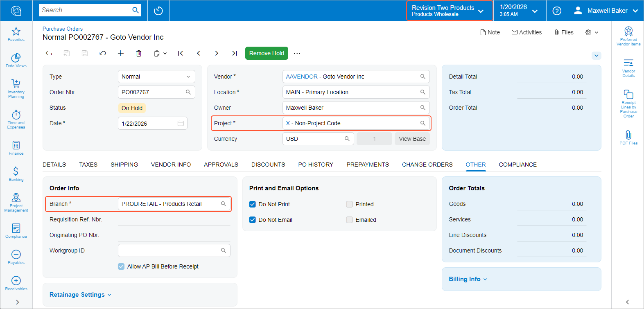644x309 pixels.
Task: Go back with the arrow icon
Action: (49, 53)
